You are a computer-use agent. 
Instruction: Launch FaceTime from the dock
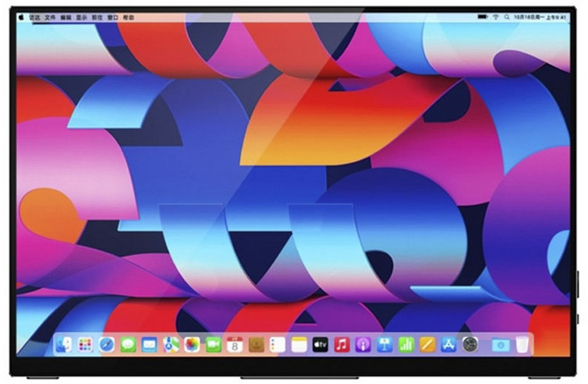(213, 345)
